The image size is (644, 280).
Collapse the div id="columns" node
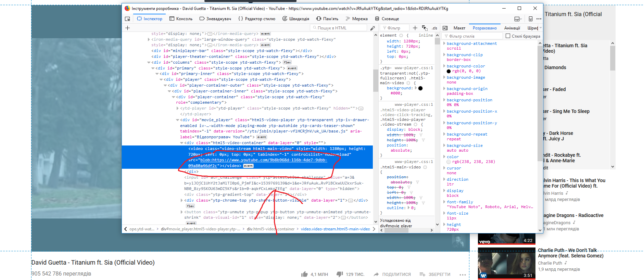click(149, 62)
